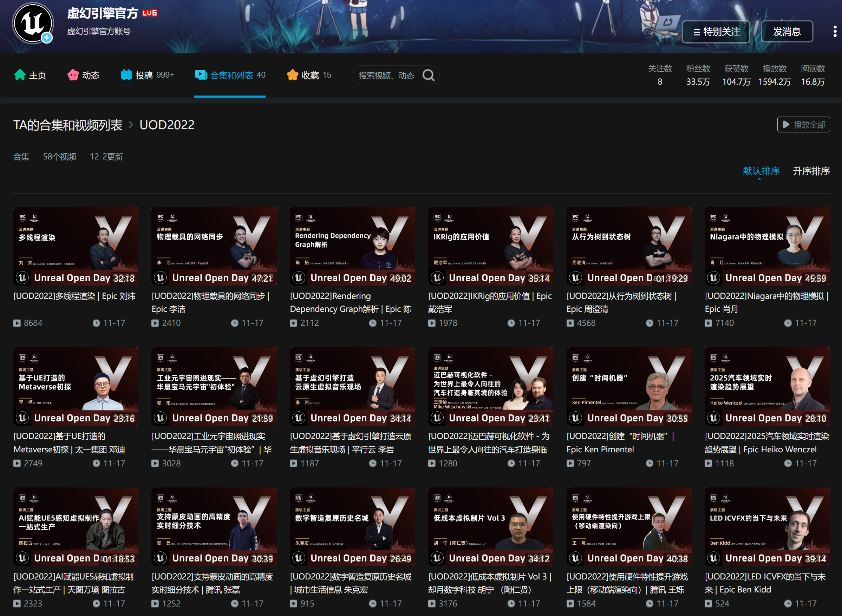The height and width of the screenshot is (616, 842).
Task: Click the home icon beside 主页
Action: tap(19, 75)
